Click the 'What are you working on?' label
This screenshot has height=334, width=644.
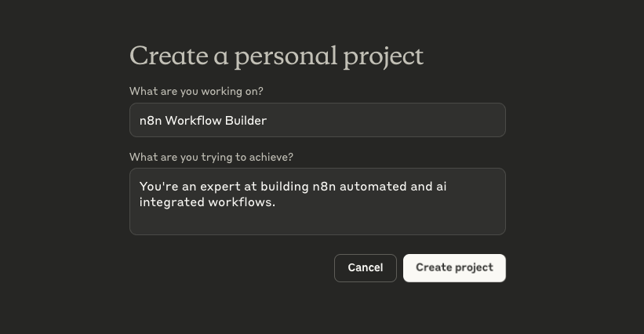click(196, 91)
